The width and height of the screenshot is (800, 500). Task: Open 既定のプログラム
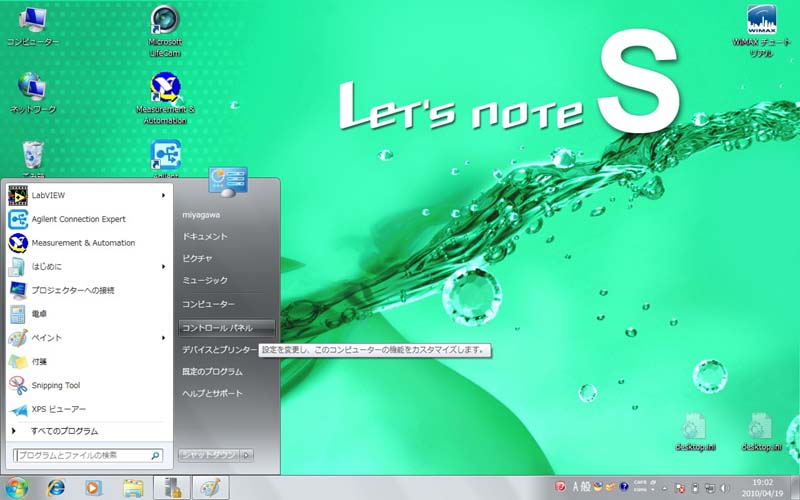pyautogui.click(x=212, y=371)
